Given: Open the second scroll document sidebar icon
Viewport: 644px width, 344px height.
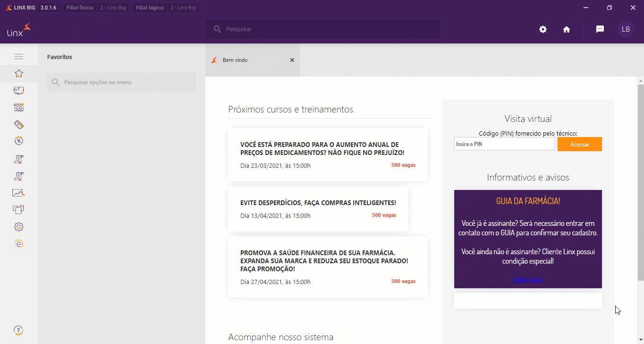Looking at the screenshot, I should 19,176.
